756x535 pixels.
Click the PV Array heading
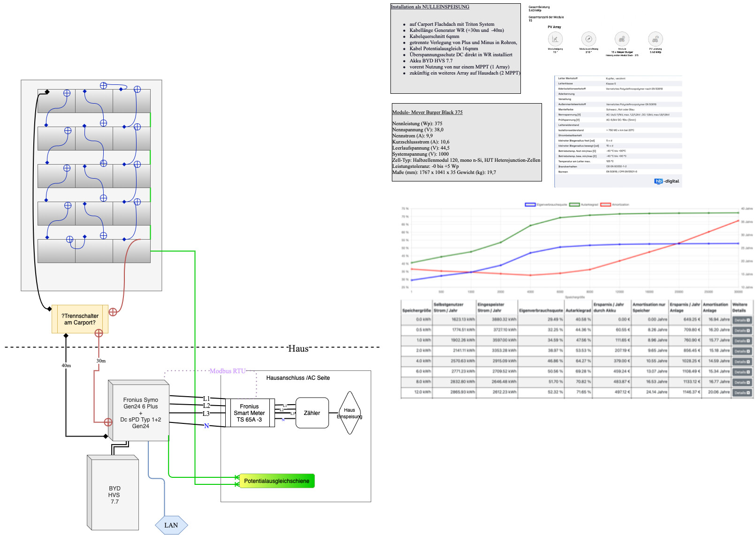pos(554,27)
